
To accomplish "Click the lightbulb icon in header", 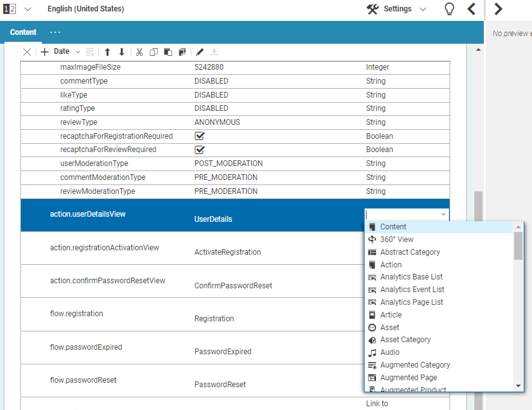I will [449, 9].
